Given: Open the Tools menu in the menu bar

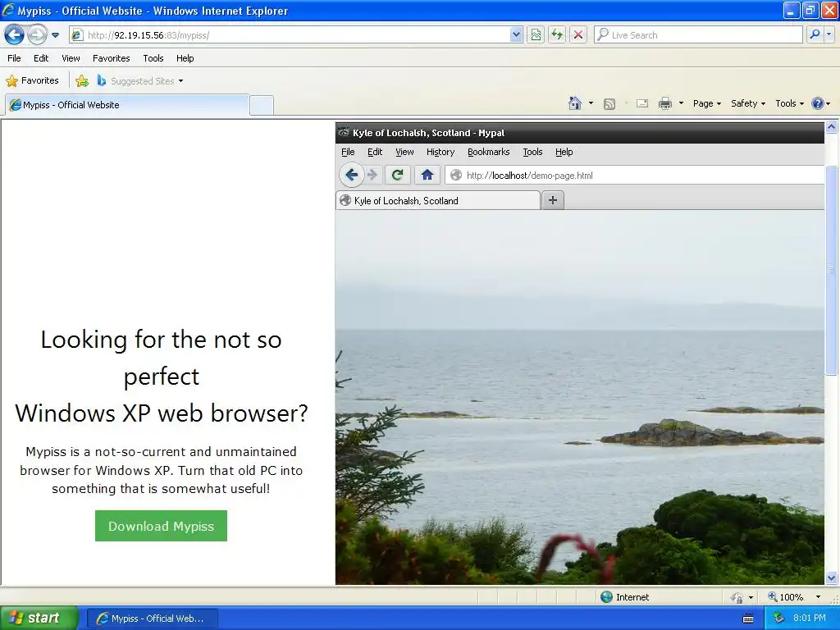Looking at the screenshot, I should (153, 58).
